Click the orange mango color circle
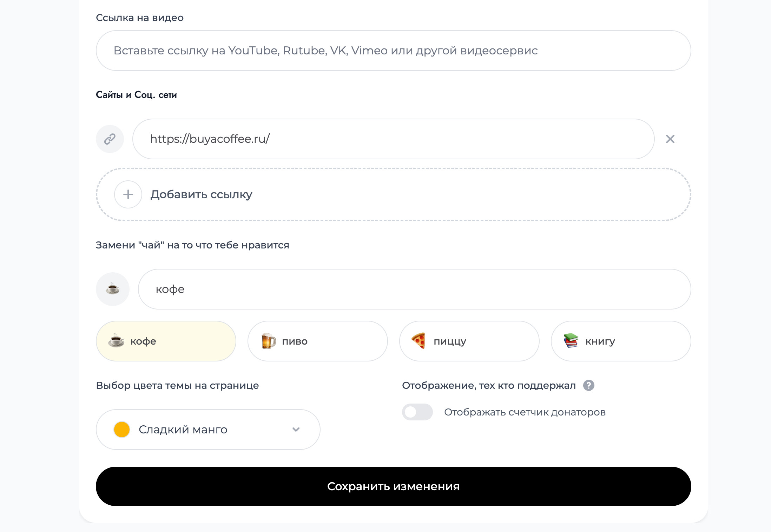 122,430
